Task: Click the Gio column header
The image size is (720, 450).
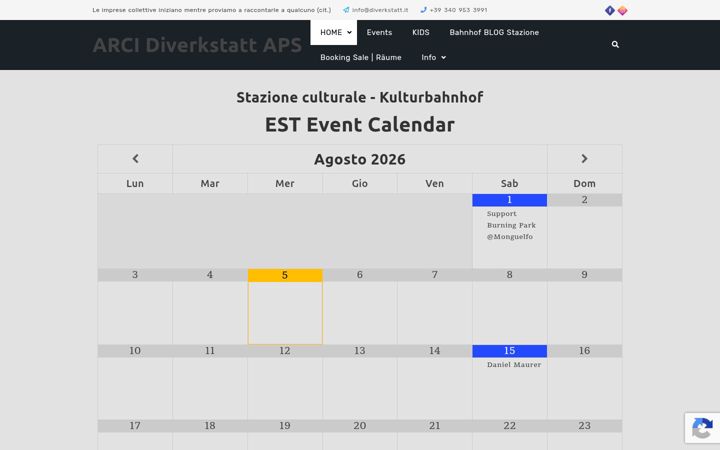Action: 360,184
